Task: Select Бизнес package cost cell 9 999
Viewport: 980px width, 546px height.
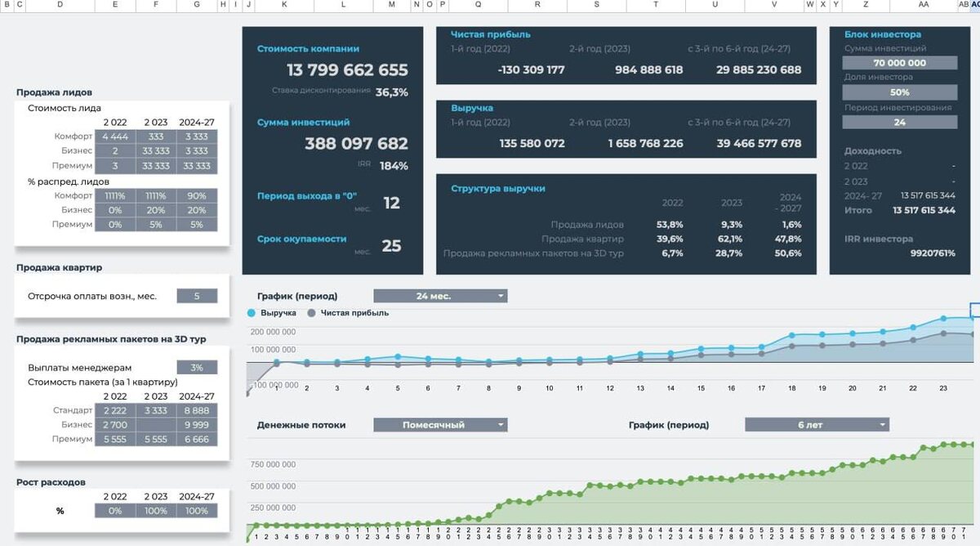Action: coord(197,425)
